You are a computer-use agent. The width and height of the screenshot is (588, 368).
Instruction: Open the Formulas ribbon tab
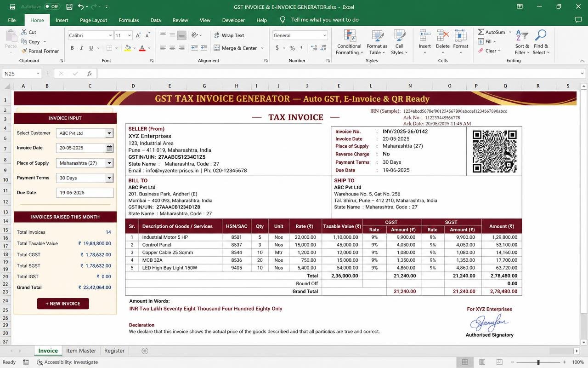click(x=129, y=20)
